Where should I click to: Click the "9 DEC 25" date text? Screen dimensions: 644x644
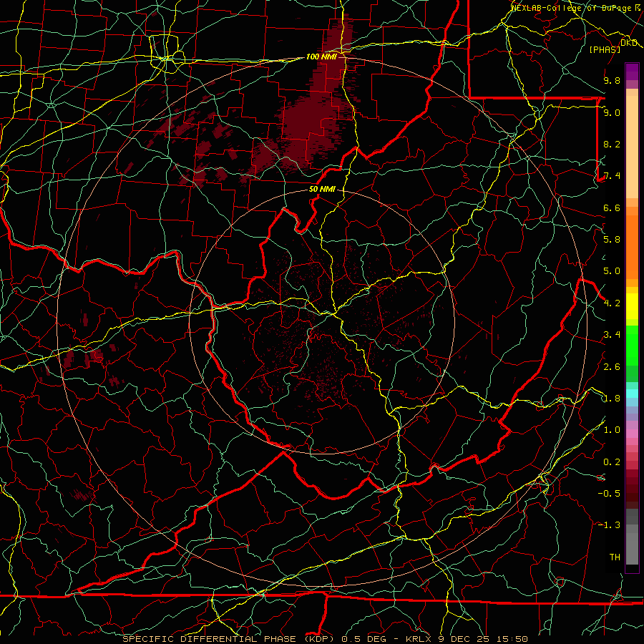tap(465, 639)
